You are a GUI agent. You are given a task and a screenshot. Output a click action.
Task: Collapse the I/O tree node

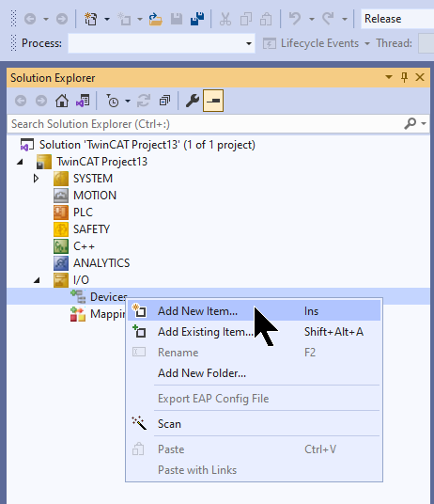(x=37, y=280)
